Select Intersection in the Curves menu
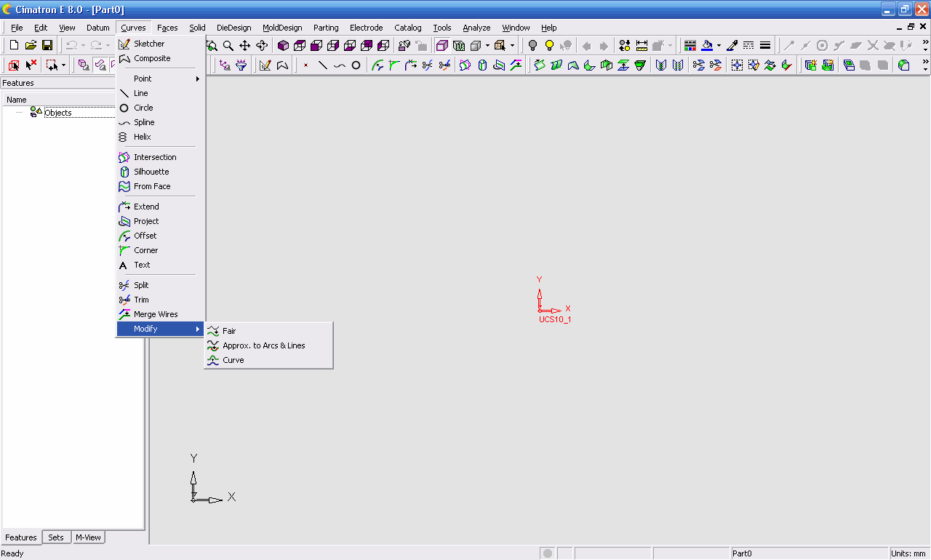 [161, 157]
